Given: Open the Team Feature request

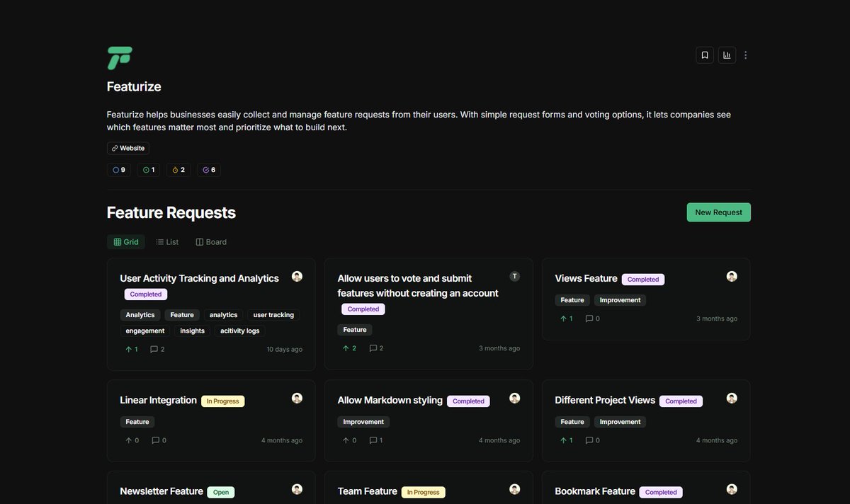Looking at the screenshot, I should (368, 491).
